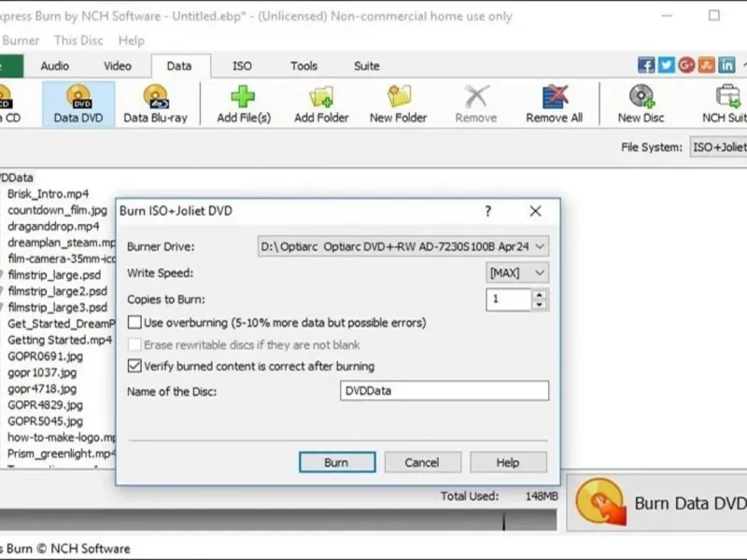Open the Write Speed dropdown
747x560 pixels.
point(517,273)
